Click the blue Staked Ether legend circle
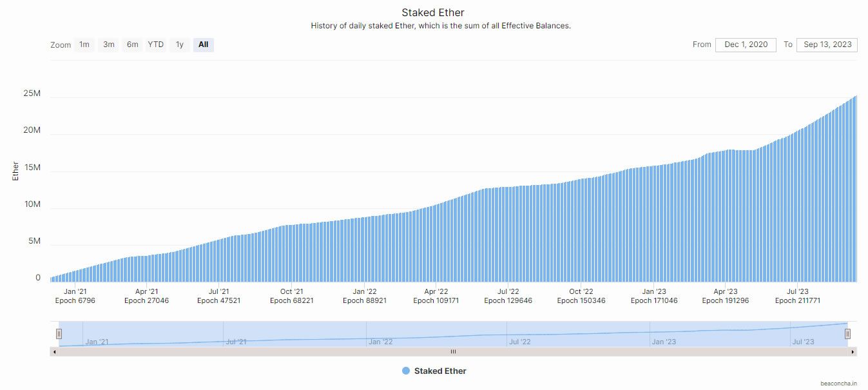The width and height of the screenshot is (868, 390). point(406,371)
